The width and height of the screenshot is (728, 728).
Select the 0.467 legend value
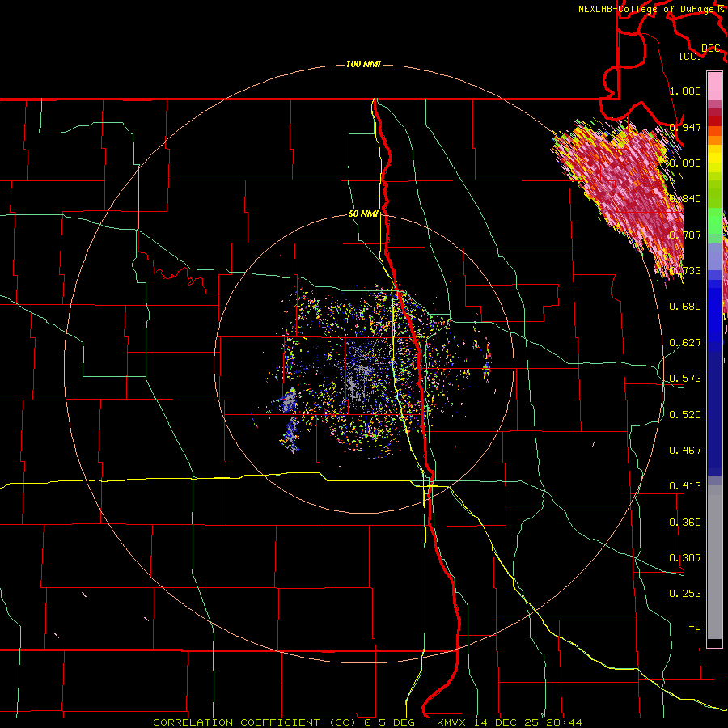[x=685, y=450]
